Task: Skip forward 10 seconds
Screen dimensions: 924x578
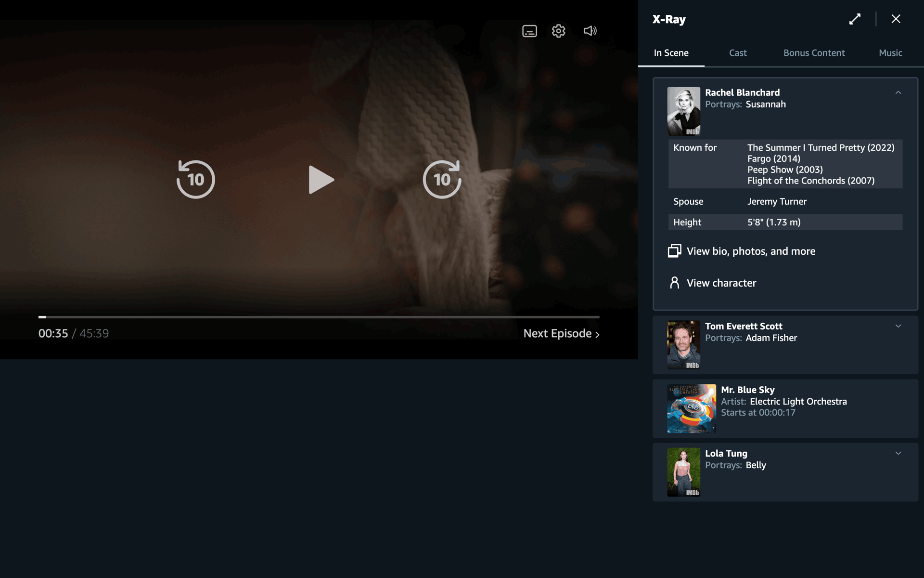Action: [x=442, y=179]
